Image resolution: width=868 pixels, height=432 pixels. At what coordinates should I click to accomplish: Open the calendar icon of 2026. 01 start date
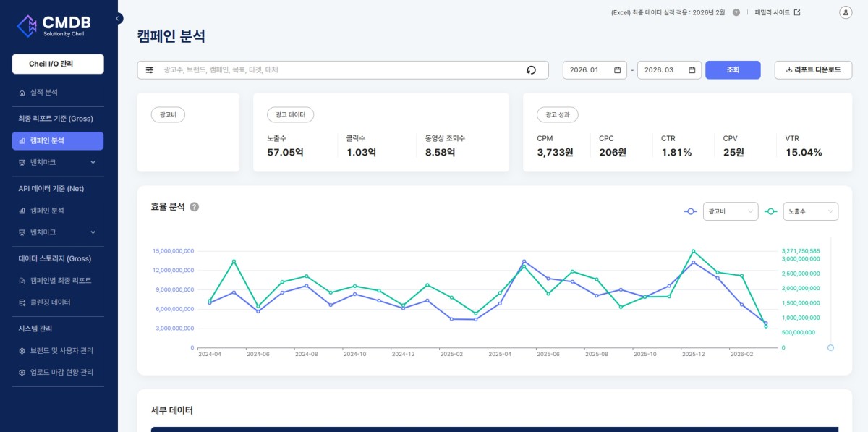point(617,70)
